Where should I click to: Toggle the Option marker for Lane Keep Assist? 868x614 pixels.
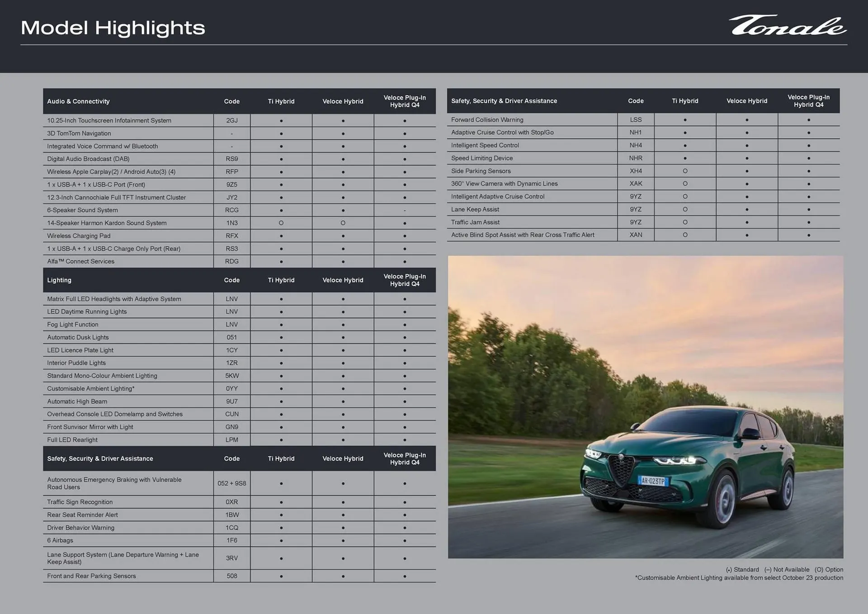point(685,209)
